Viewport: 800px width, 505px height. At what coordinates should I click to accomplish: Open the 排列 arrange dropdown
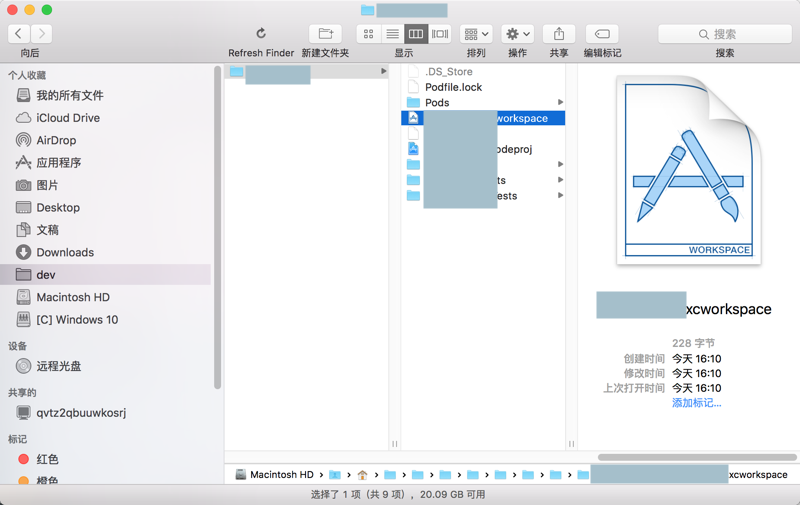(x=476, y=34)
